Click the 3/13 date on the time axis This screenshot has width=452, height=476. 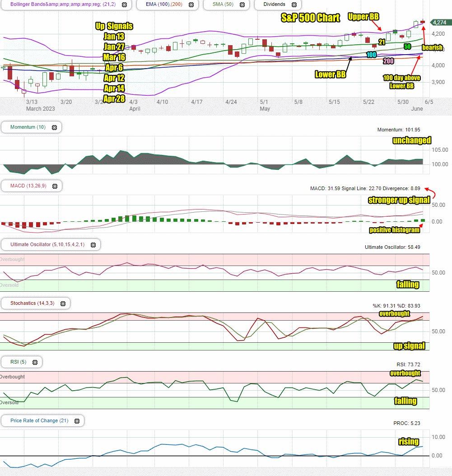[x=32, y=102]
